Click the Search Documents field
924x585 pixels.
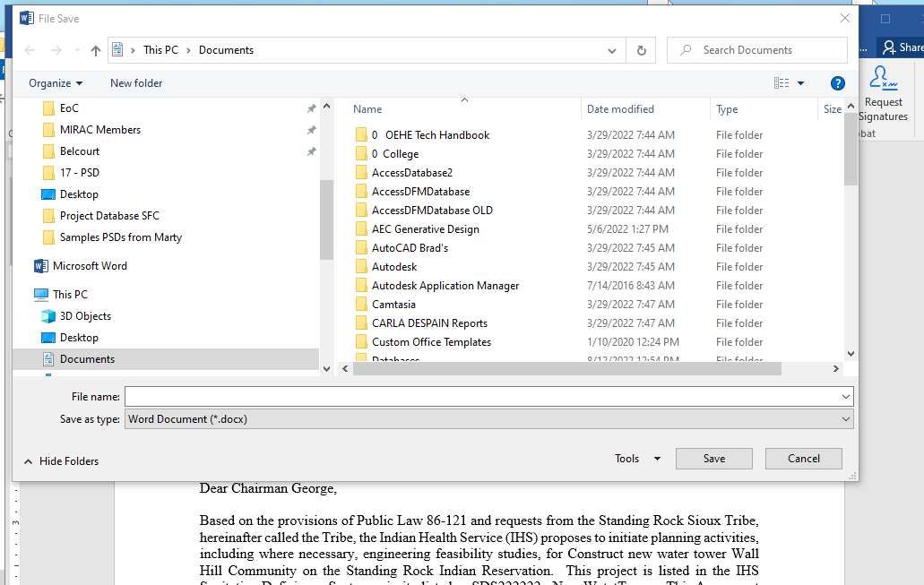757,51
